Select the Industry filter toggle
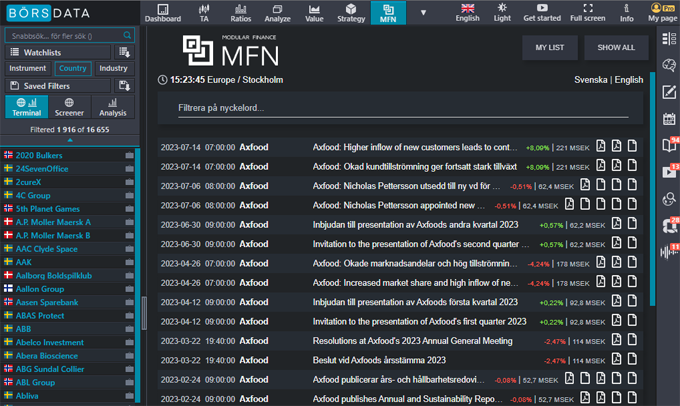 pyautogui.click(x=113, y=68)
